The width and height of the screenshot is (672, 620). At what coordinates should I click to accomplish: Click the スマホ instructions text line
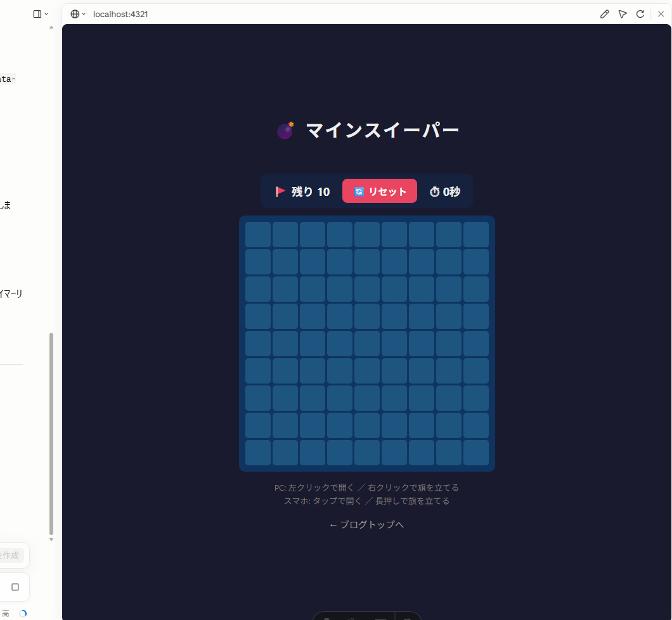pos(366,501)
